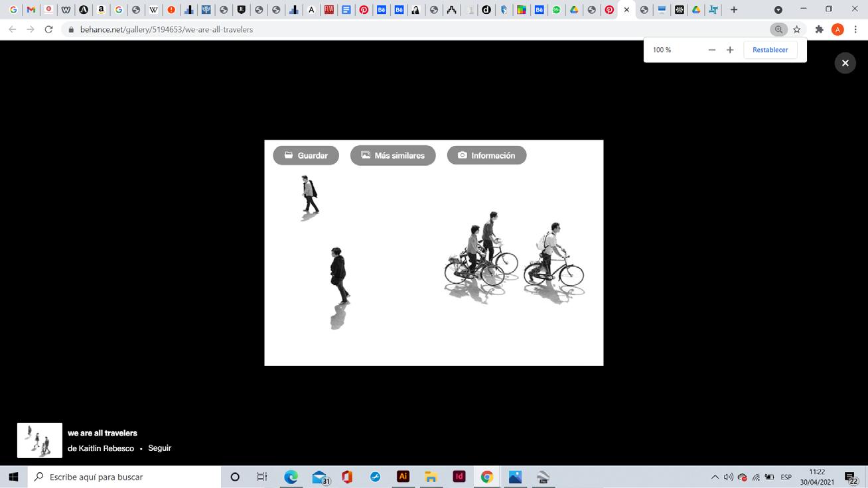The image size is (868, 488).
Task: Click the central artwork image of travelers
Action: 434,253
